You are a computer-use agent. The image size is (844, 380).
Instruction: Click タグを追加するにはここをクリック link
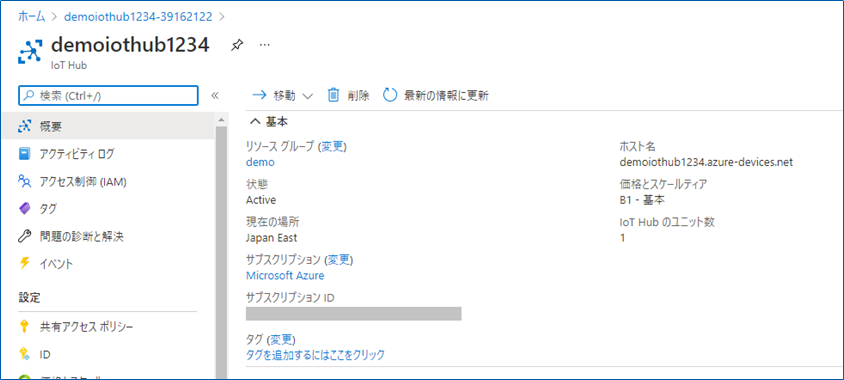pyautogui.click(x=315, y=355)
